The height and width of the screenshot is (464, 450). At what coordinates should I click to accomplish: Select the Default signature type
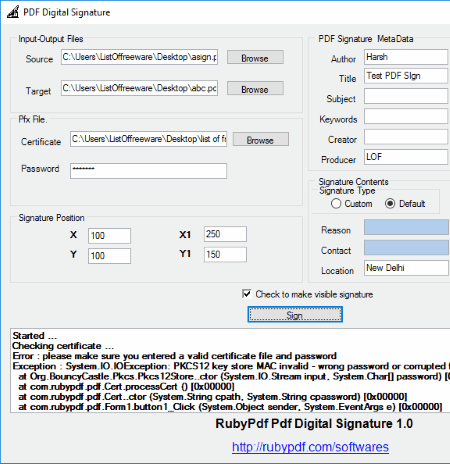[x=405, y=203]
